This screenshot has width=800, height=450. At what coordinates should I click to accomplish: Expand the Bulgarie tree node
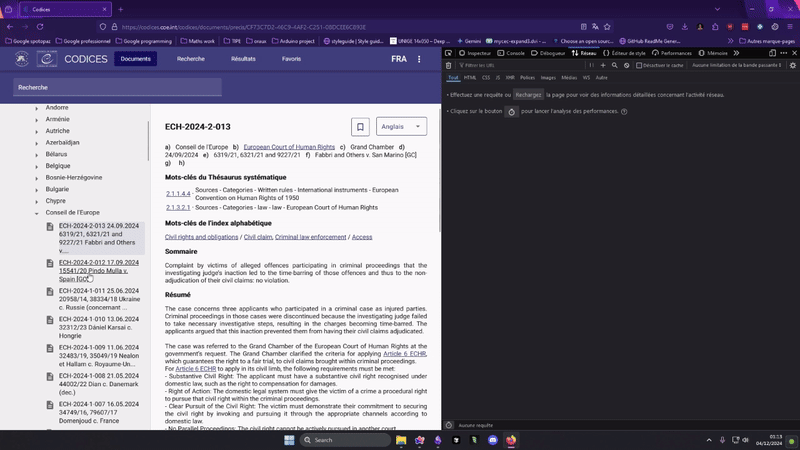point(37,190)
